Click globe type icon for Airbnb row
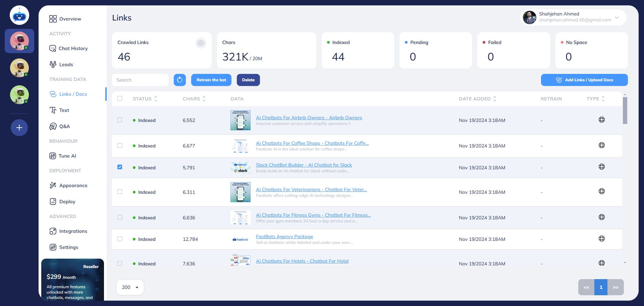Screen dimensions: 644x306 tap(601, 120)
